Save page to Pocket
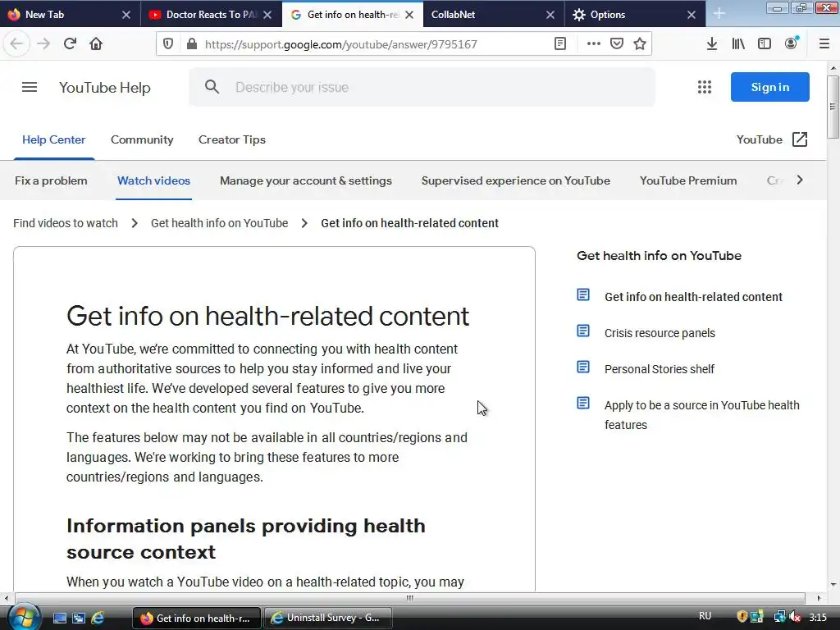The height and width of the screenshot is (630, 840). click(617, 44)
